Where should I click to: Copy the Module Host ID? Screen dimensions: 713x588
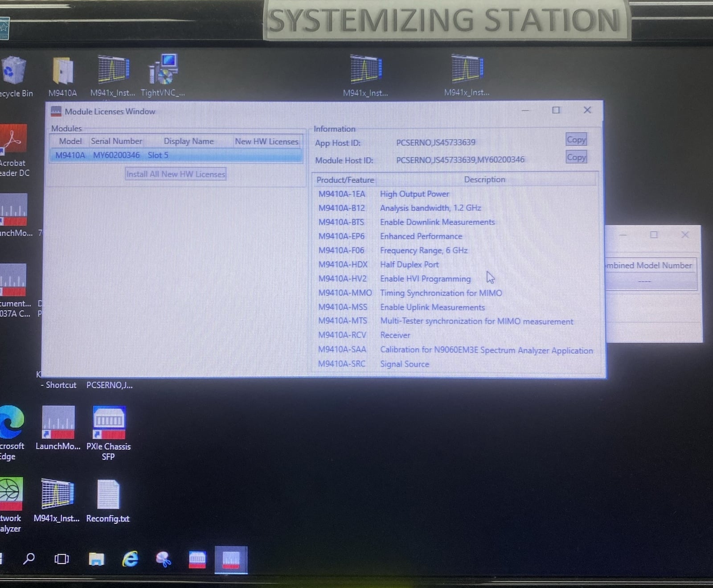pos(576,157)
